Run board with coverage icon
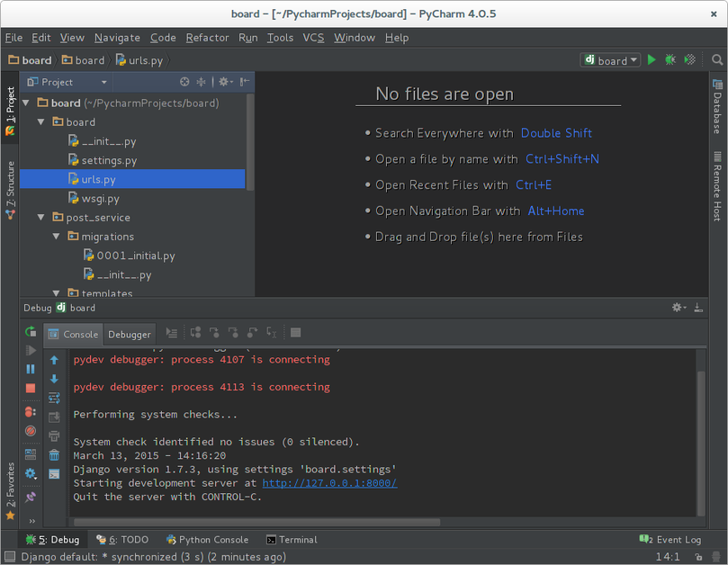The image size is (728, 565). 690,60
